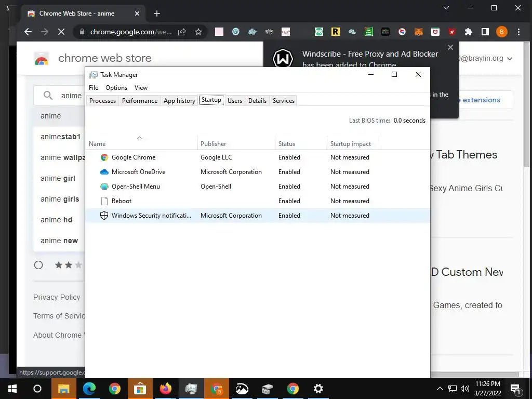Open the MetaMask fox extension icon
The height and width of the screenshot is (399, 532).
419,32
